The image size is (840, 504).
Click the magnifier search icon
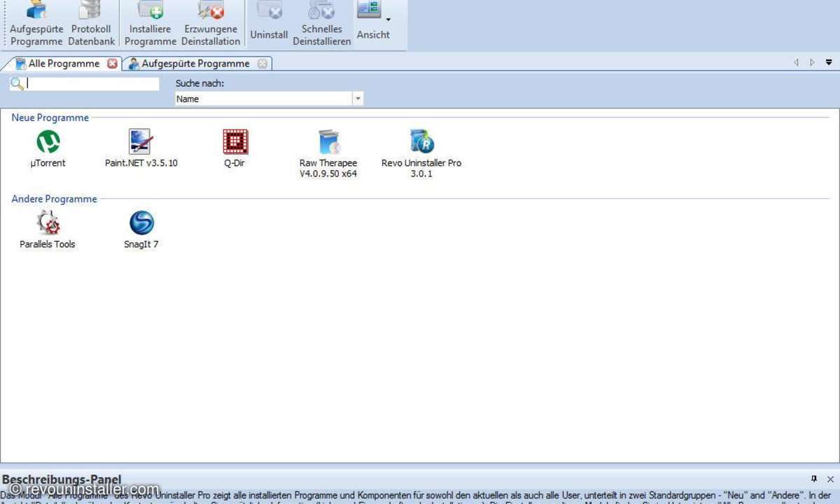17,84
